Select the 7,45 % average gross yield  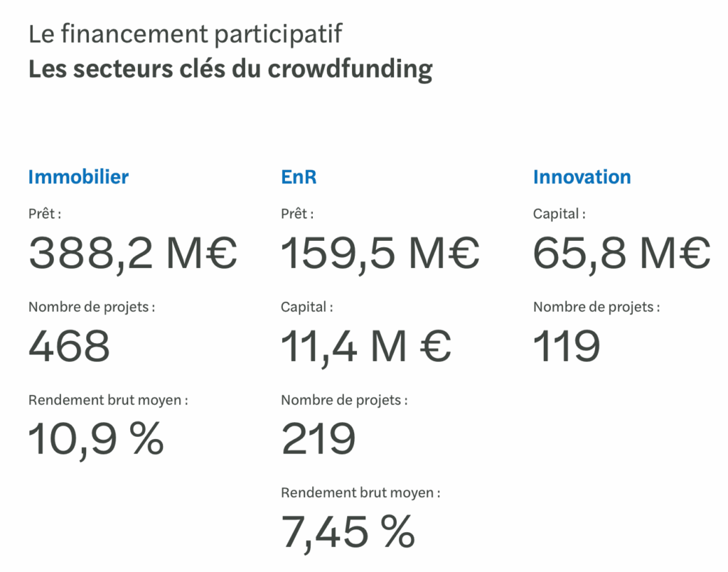(x=348, y=531)
